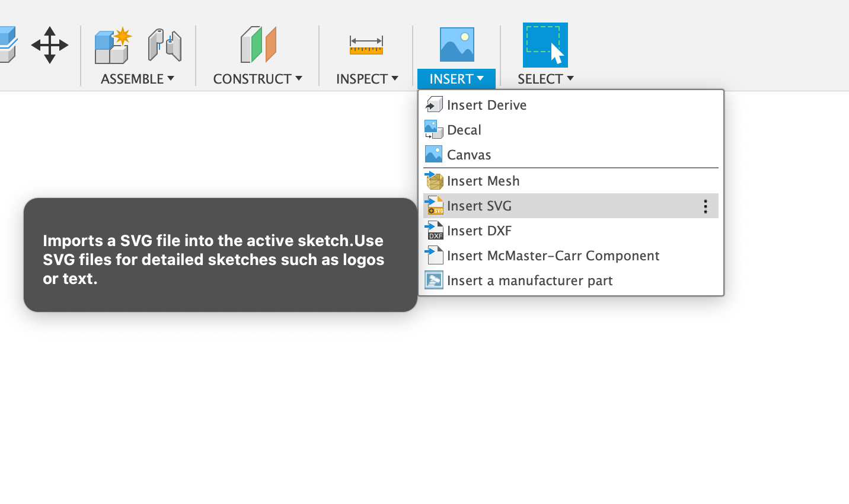
Task: Click the partial blue box icon at left edge
Action: coord(8,45)
